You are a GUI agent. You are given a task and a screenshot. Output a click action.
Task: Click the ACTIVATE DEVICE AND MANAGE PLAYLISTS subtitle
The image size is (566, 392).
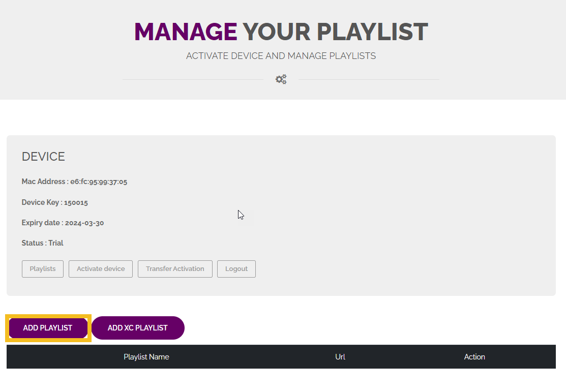click(x=281, y=55)
